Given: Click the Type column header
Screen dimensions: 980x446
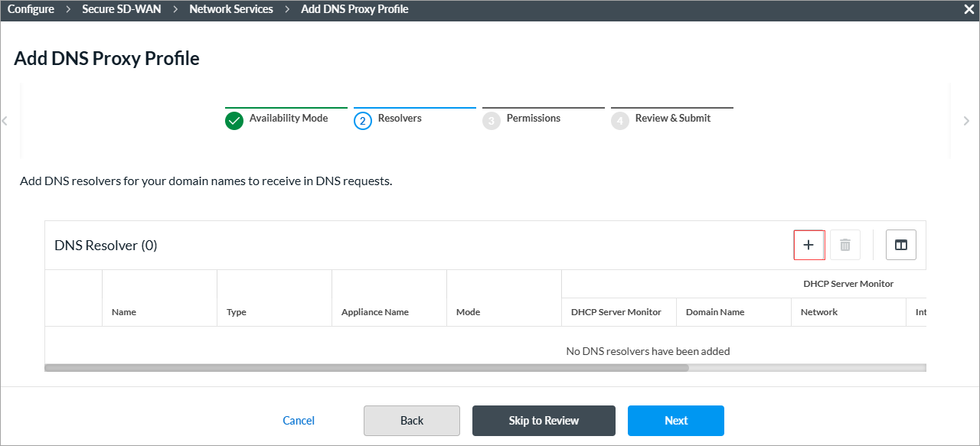Looking at the screenshot, I should (237, 312).
